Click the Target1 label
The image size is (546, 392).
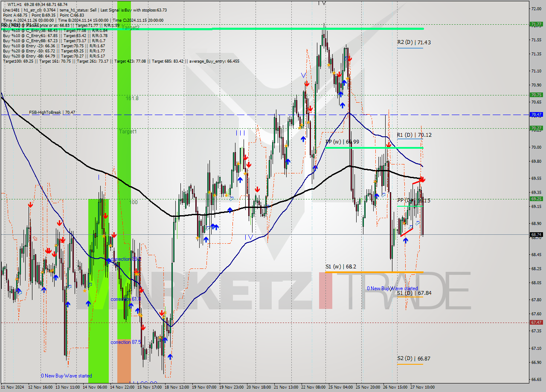point(128,132)
